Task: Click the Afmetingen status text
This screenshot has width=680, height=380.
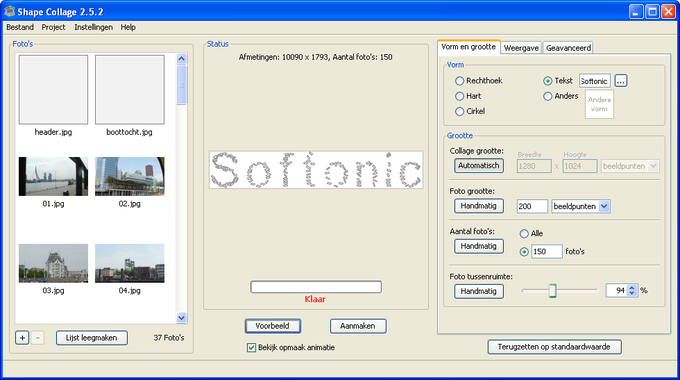Action: click(x=315, y=57)
